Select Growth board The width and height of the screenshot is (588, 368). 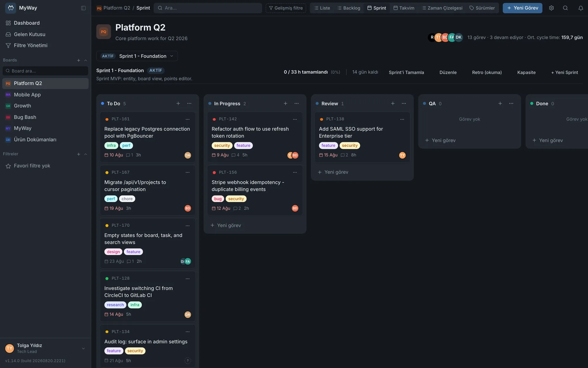[46, 106]
